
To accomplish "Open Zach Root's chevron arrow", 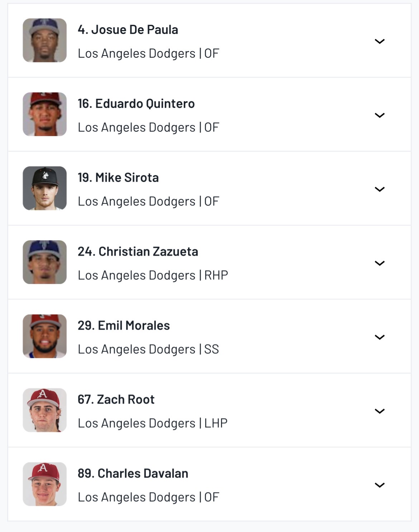I will pyautogui.click(x=379, y=411).
